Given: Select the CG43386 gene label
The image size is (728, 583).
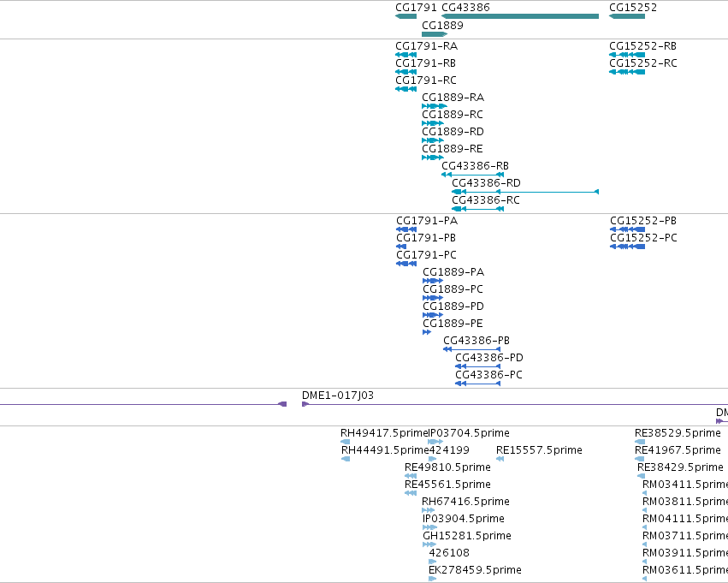Looking at the screenshot, I should tap(465, 8).
